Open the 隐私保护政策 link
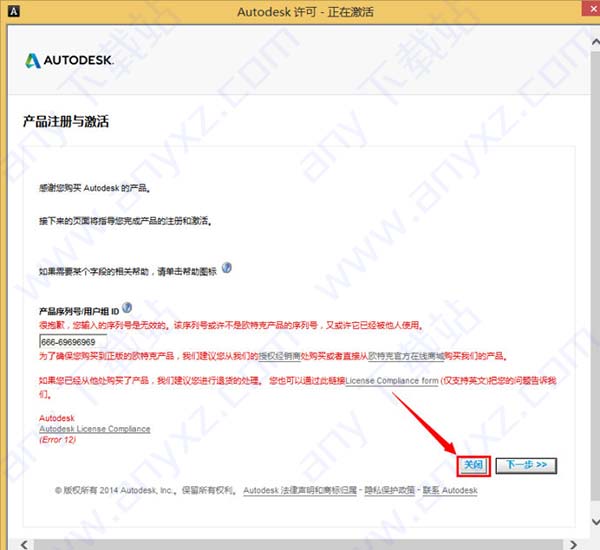Viewport: 600px width, 550px height. (x=390, y=490)
